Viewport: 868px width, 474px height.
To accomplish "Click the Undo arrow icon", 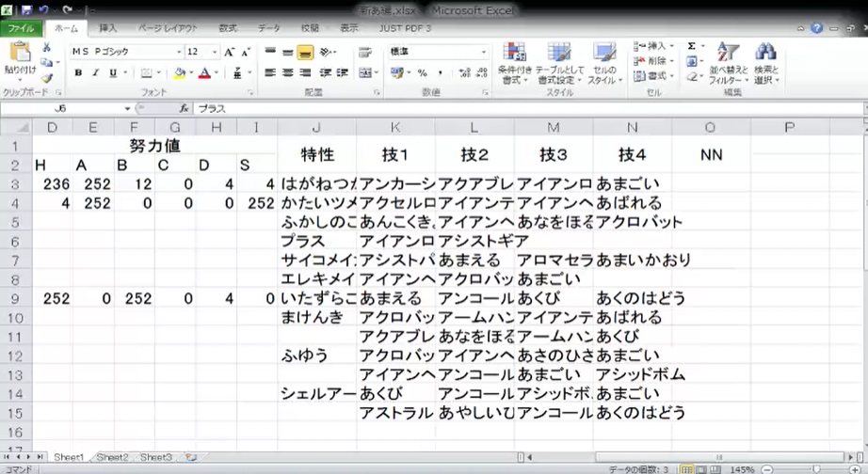I will coord(43,9).
